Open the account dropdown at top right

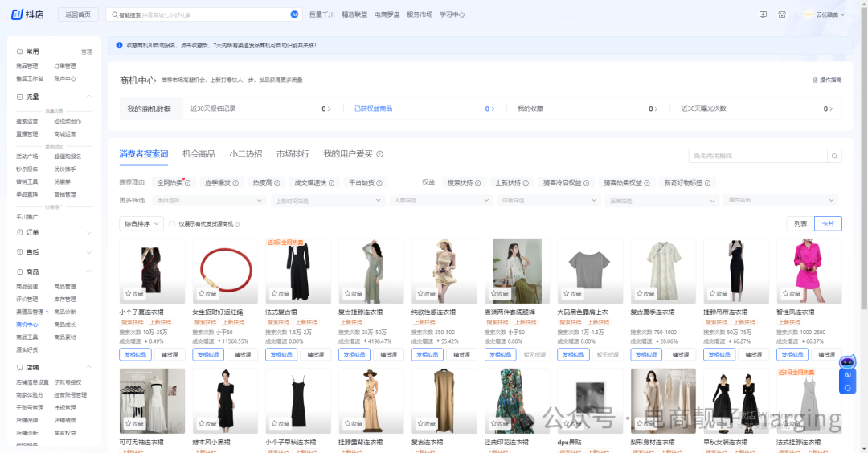pyautogui.click(x=824, y=14)
